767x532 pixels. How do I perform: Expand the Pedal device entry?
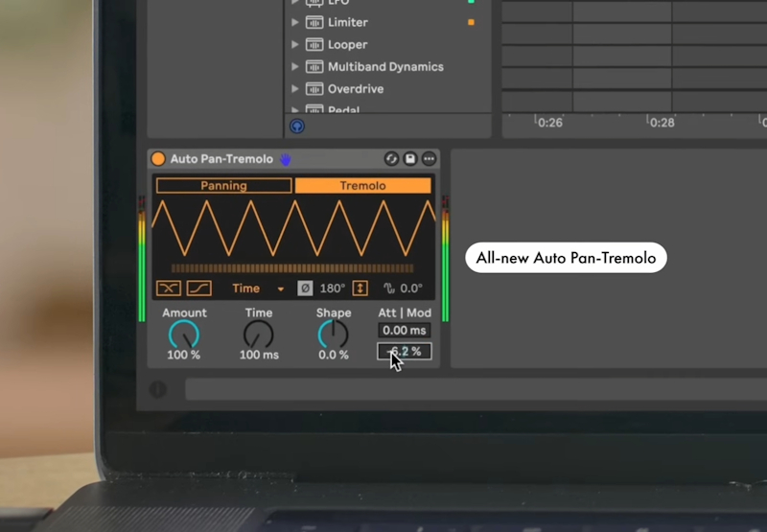tap(295, 109)
